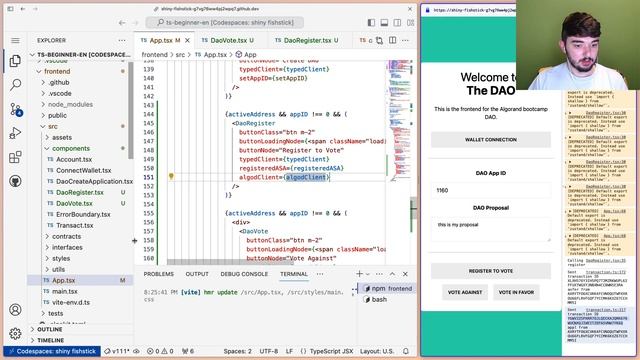
Task: Expand the contracts folder
Action: [67, 237]
